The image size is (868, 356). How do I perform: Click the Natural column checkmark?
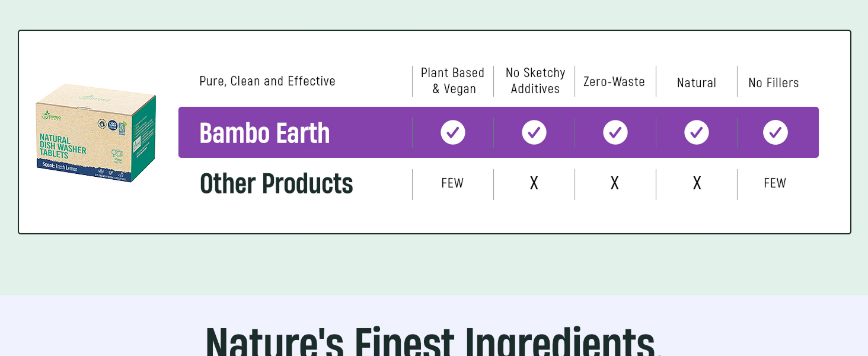697,132
